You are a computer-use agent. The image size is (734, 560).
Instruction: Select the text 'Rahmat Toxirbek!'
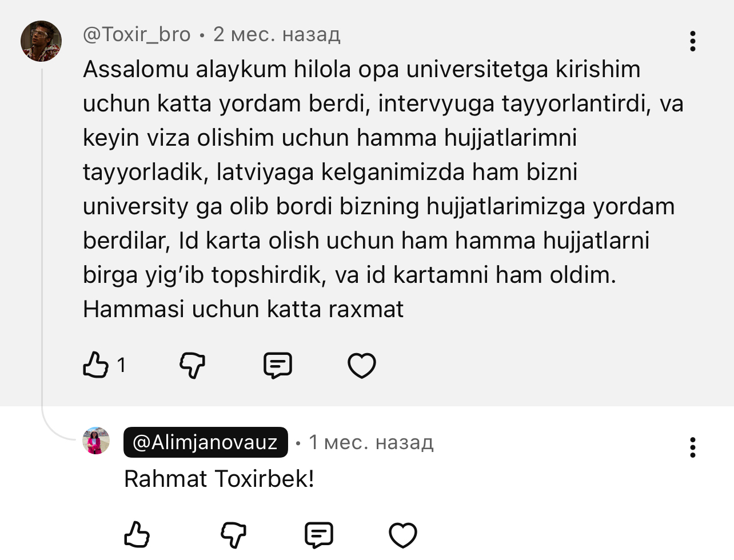(x=218, y=479)
